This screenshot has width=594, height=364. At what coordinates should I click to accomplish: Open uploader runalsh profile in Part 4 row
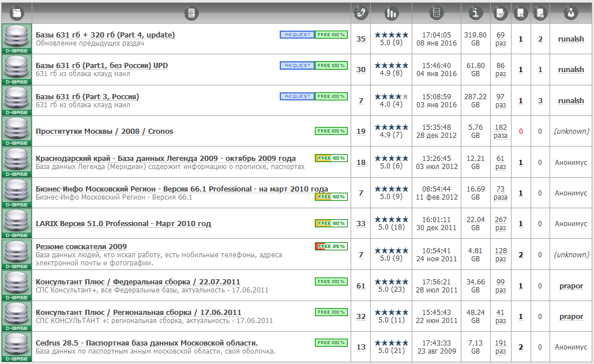click(x=571, y=39)
